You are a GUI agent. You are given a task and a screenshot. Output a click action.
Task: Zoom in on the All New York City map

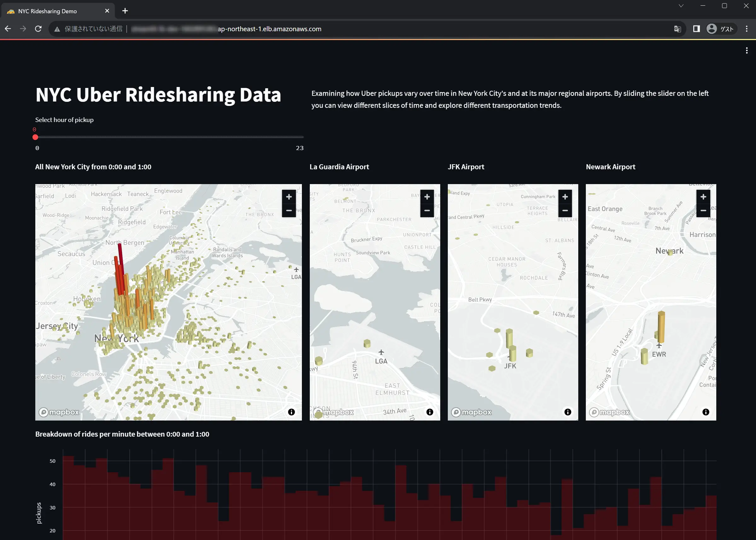tap(289, 196)
